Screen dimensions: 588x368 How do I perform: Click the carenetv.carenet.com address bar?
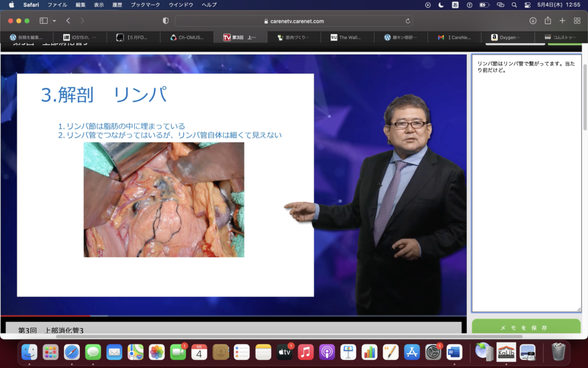click(293, 21)
